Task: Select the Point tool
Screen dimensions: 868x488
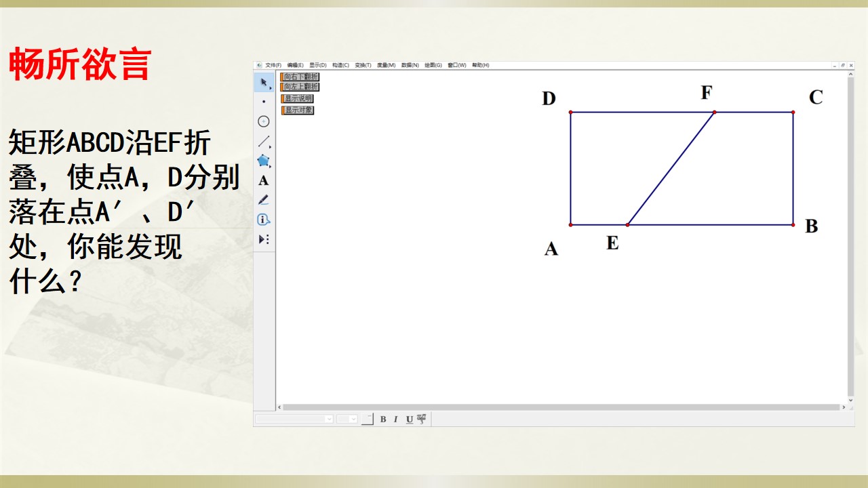Action: (264, 102)
